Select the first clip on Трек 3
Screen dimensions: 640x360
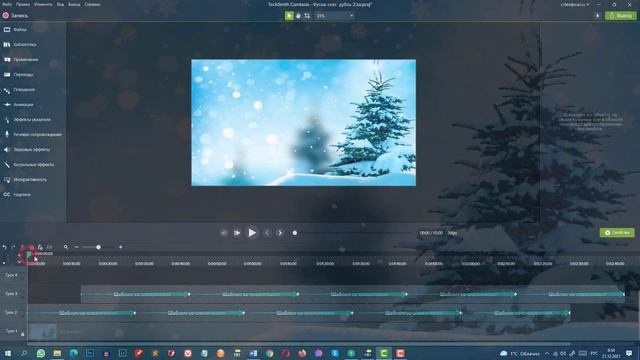136,294
